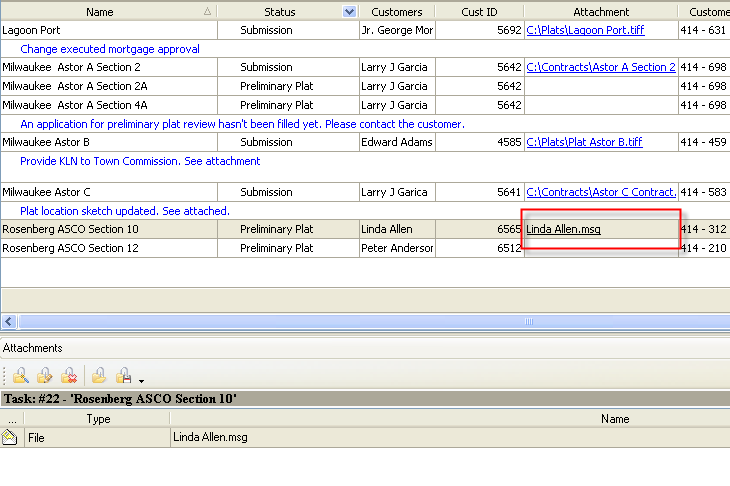Click the envelope icon beside File row
This screenshot has height=486, width=730.
pos(10,437)
